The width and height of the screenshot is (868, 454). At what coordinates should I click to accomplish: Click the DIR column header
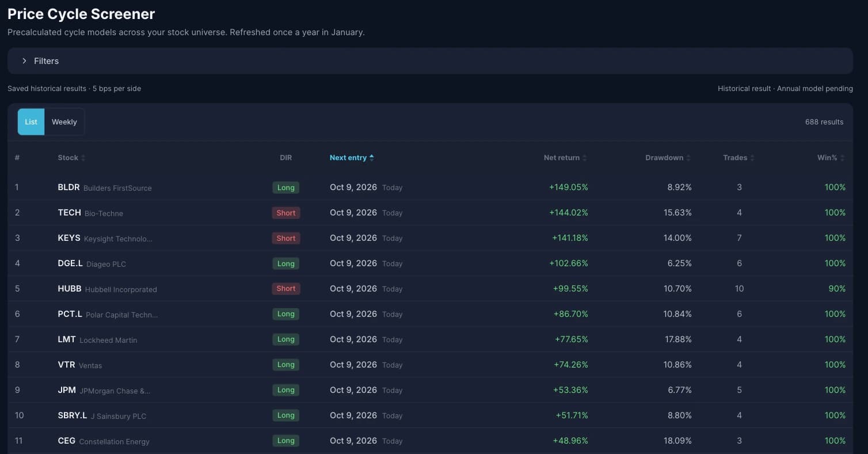tap(285, 158)
